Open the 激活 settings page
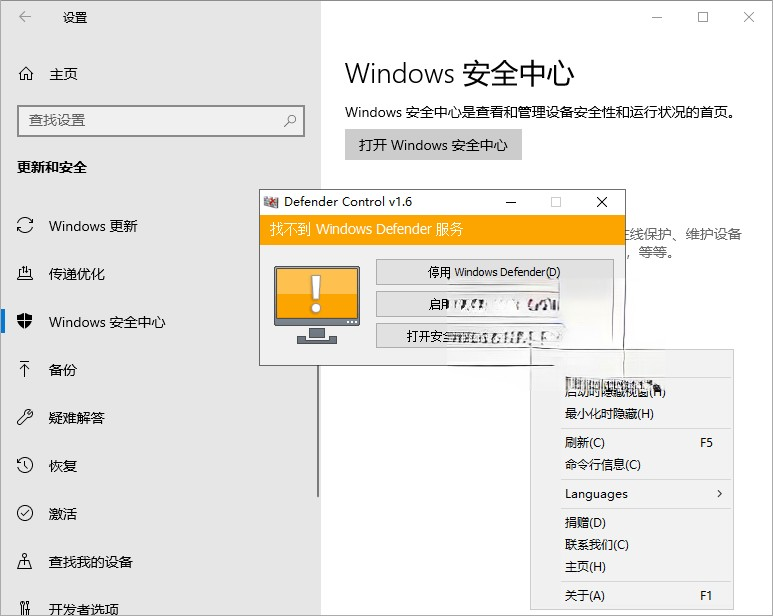 coord(63,513)
